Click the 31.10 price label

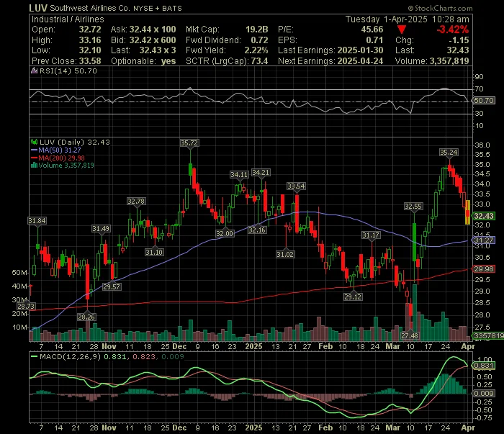[154, 252]
